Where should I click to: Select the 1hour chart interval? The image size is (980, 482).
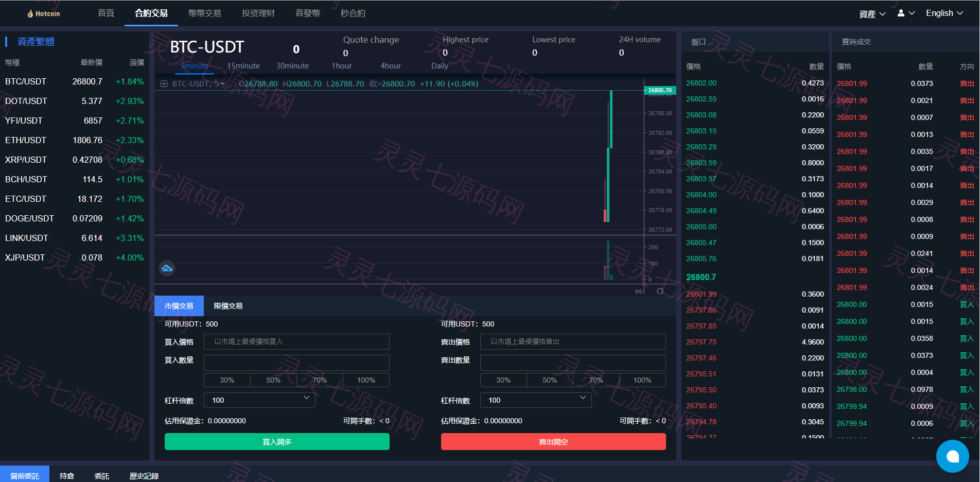342,66
